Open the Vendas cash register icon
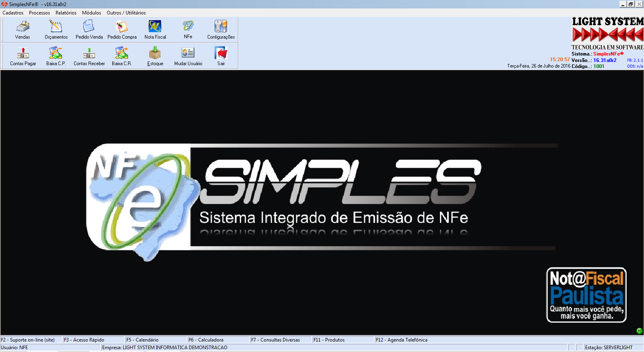Image resolution: width=644 pixels, height=352 pixels. (23, 27)
